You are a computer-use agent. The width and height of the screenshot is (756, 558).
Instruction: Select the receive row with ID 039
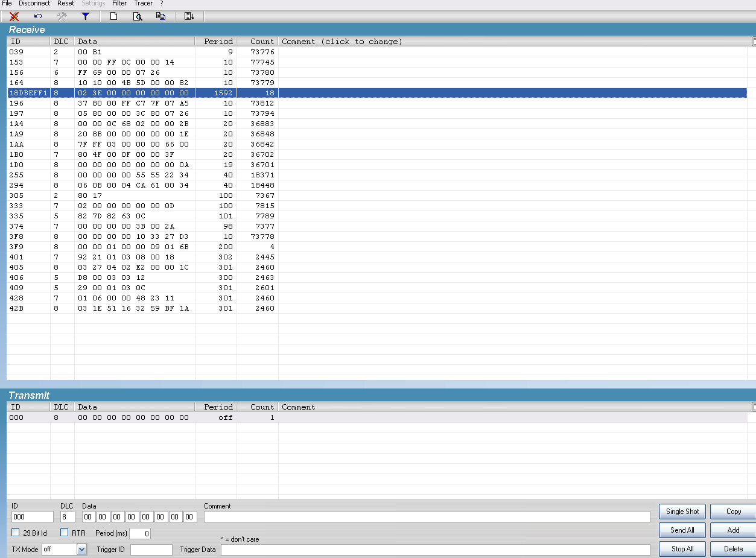[377, 52]
